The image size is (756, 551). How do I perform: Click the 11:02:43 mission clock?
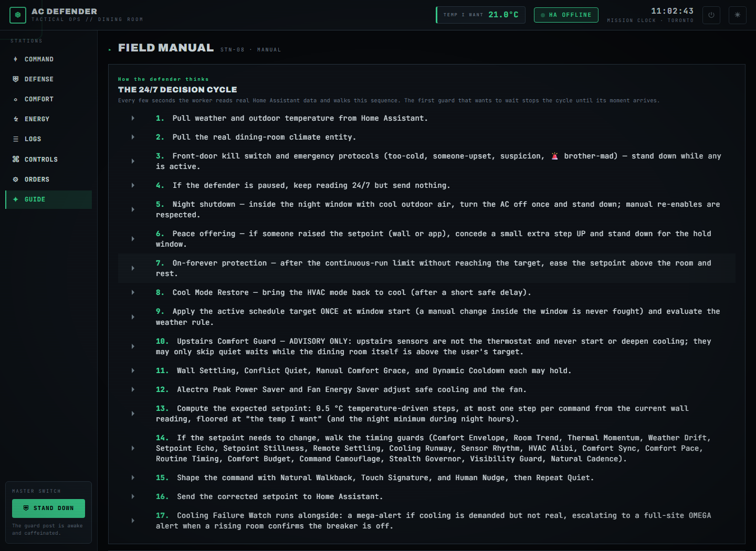click(672, 11)
